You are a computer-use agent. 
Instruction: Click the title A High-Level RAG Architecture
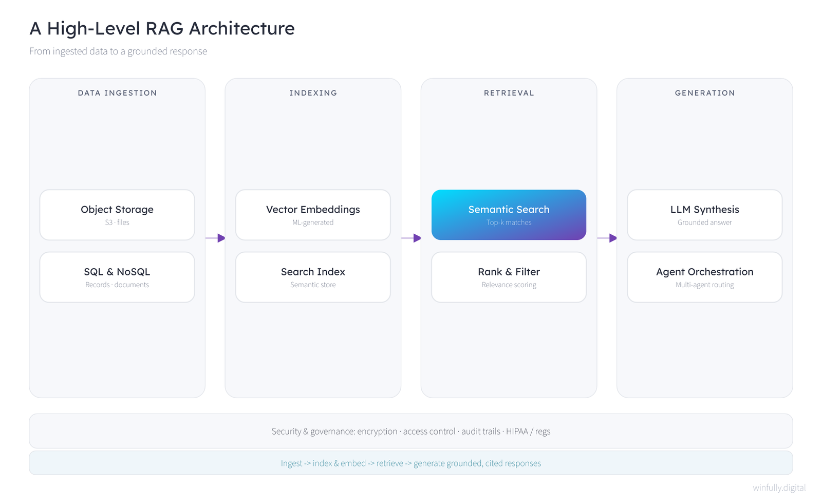click(x=162, y=28)
